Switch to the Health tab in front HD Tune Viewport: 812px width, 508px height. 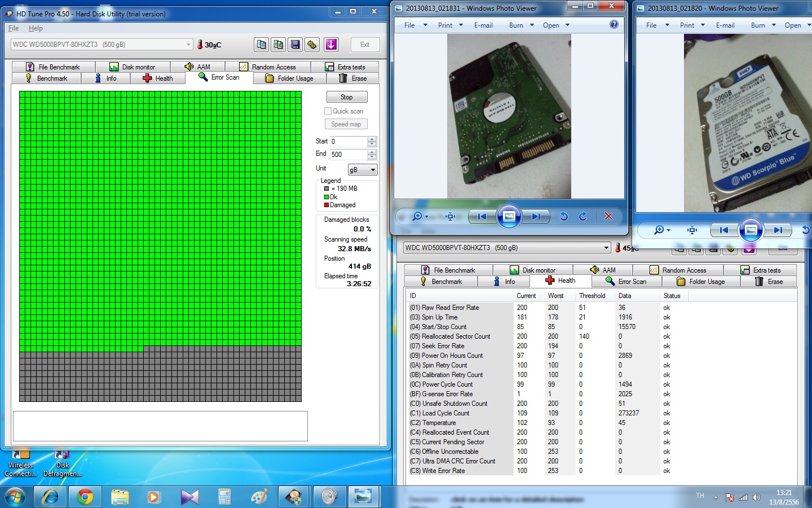click(158, 78)
